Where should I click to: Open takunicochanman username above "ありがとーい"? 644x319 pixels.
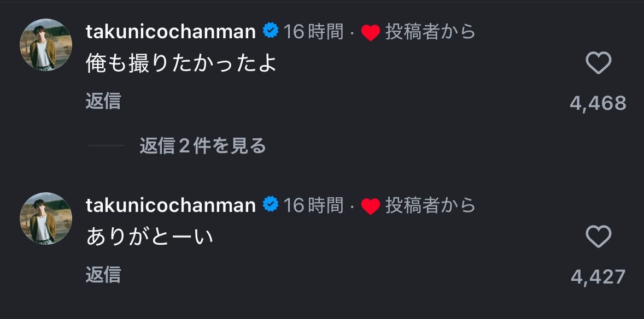click(x=171, y=205)
